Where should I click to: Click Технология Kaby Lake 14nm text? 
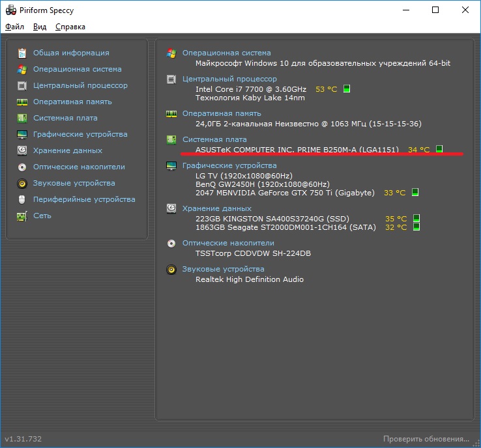click(x=250, y=98)
